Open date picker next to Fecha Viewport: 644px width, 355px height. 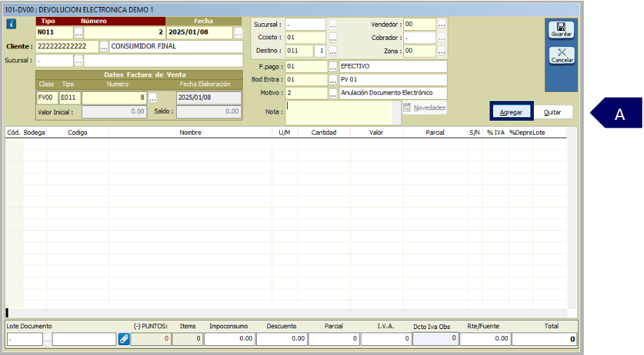coord(239,33)
